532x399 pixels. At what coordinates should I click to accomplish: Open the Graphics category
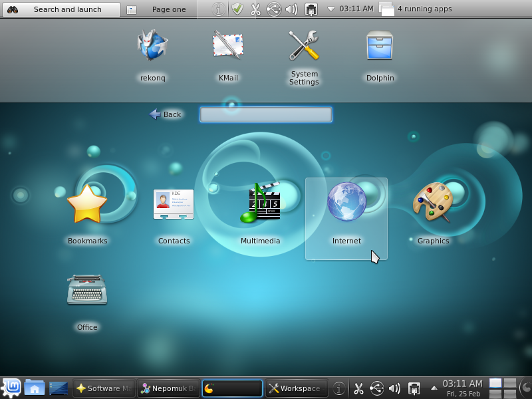[x=432, y=203]
